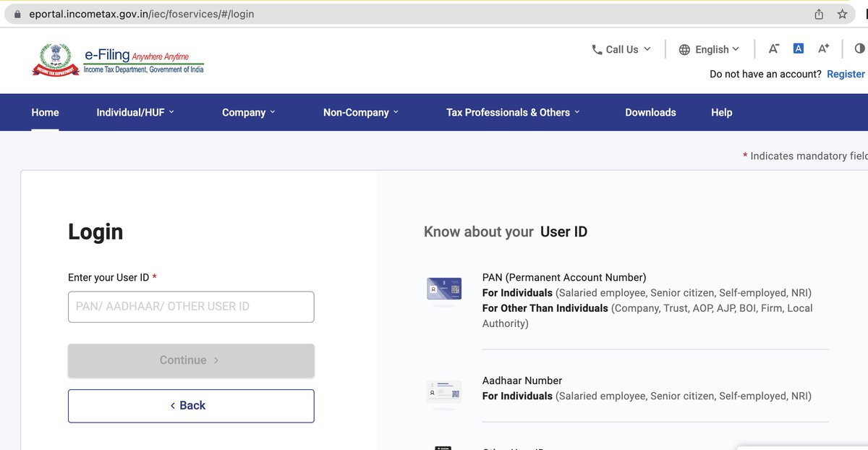Go to the Home tab
868x450 pixels.
(46, 112)
